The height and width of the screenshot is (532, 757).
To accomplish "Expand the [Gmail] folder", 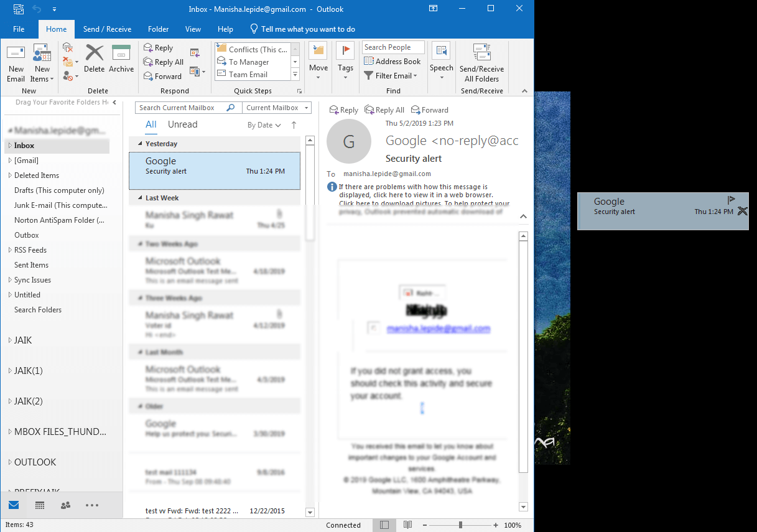I will click(10, 161).
